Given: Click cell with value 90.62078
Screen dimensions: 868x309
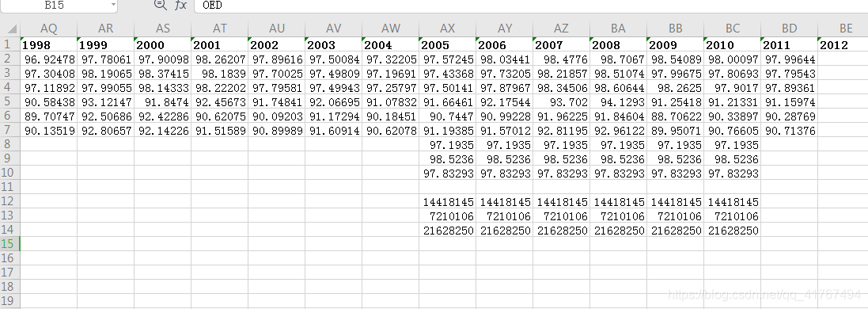Looking at the screenshot, I should point(391,131).
